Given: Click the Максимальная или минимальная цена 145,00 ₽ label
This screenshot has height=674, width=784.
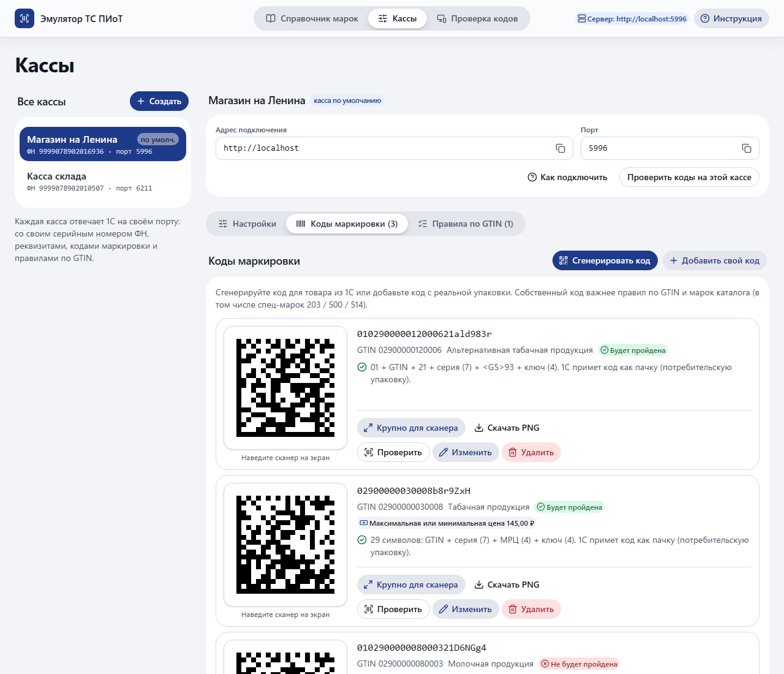Looking at the screenshot, I should point(447,523).
